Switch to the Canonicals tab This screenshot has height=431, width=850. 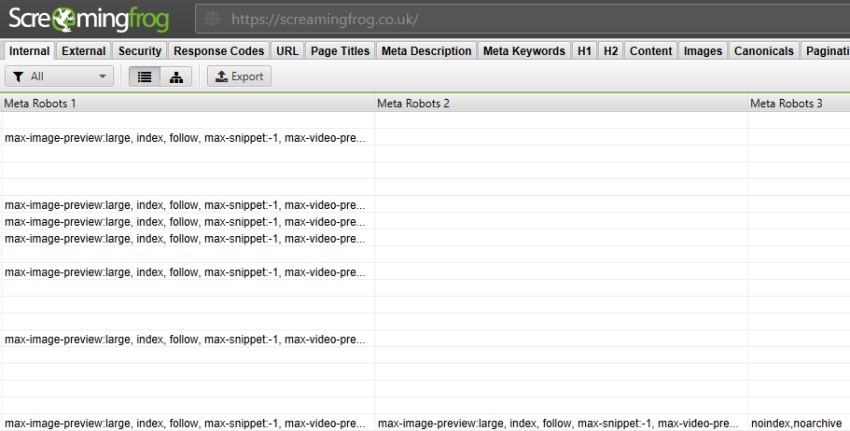[763, 51]
